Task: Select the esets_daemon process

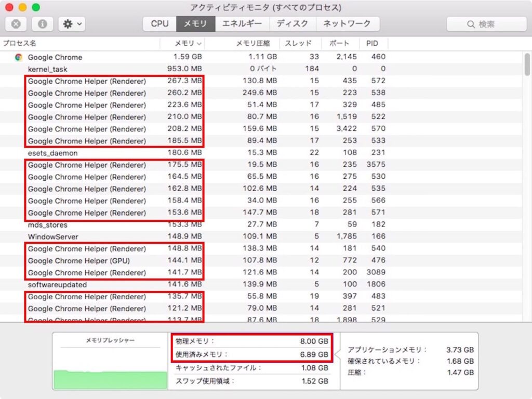Action: [x=261, y=153]
